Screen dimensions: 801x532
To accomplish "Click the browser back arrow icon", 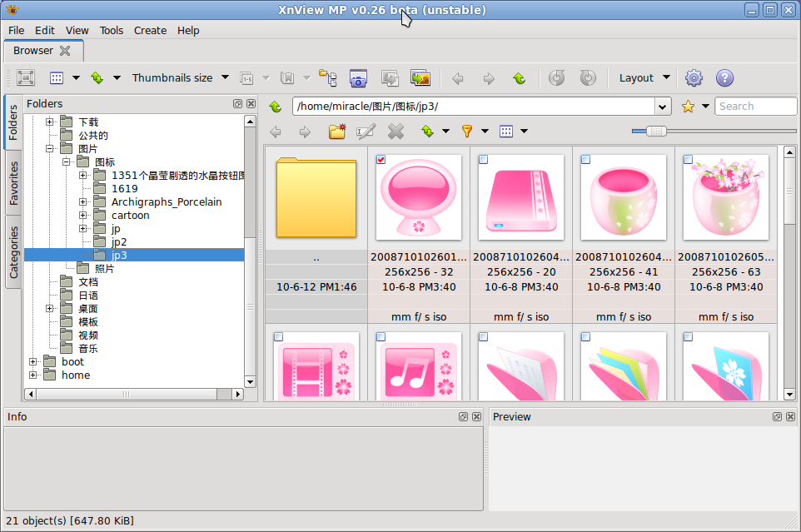I will (x=276, y=132).
